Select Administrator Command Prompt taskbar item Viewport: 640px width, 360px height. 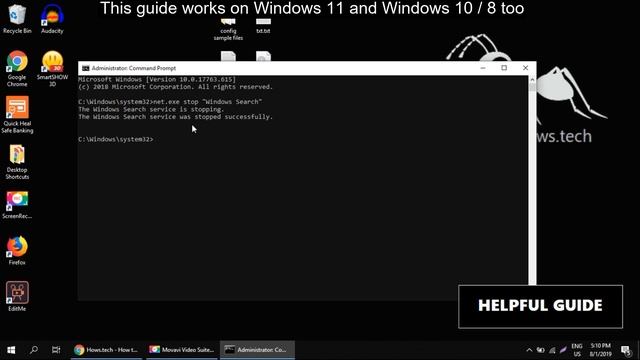coord(258,350)
